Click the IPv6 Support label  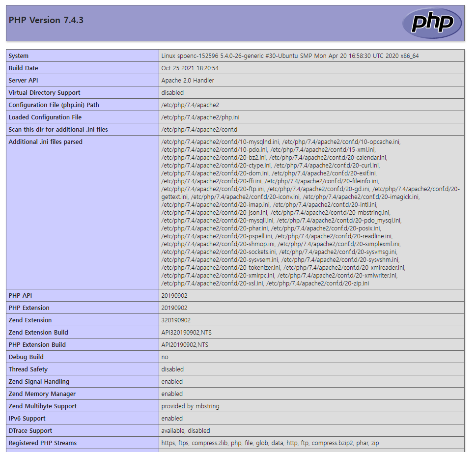[27, 419]
